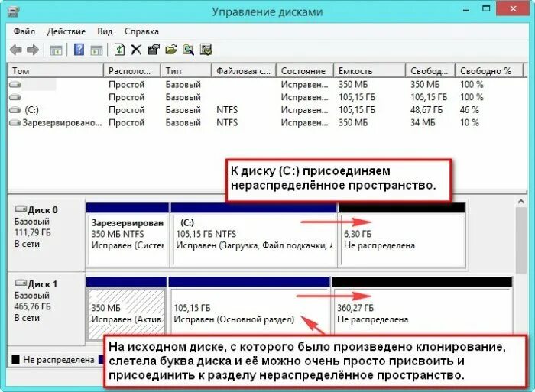Click drive icon of unnamed 105,15 ГБ 100 % volume

pyautogui.click(x=15, y=97)
